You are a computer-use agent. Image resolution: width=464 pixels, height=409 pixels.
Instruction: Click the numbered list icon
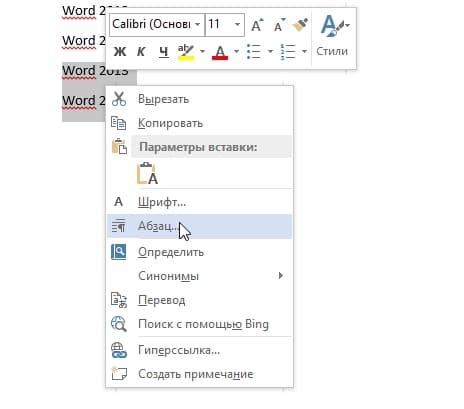click(x=287, y=51)
